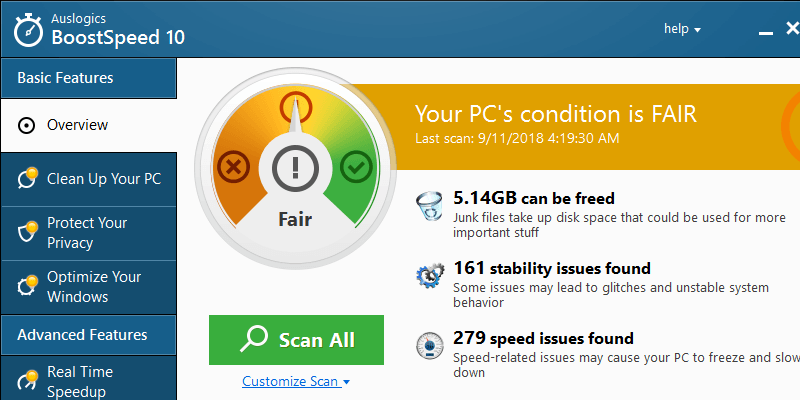This screenshot has height=400, width=800.
Task: Click the 5.14GB can be freed link
Action: pyautogui.click(x=533, y=198)
